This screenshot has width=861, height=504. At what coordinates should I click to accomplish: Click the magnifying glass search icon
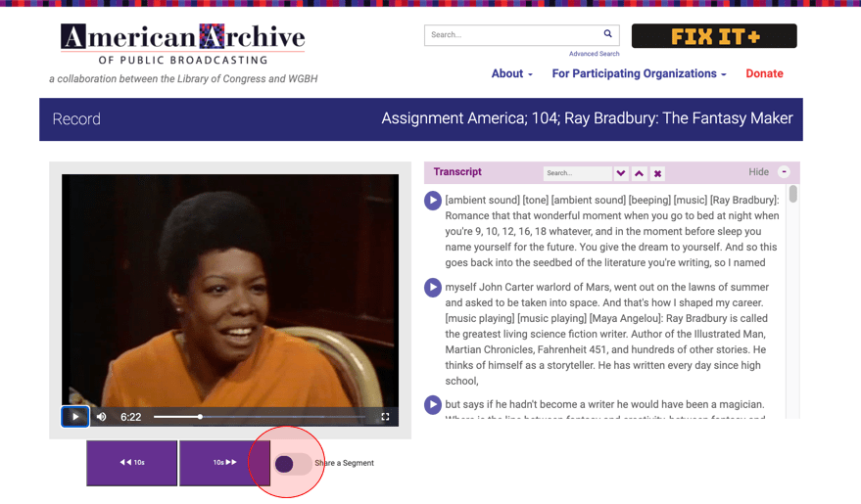[607, 34]
